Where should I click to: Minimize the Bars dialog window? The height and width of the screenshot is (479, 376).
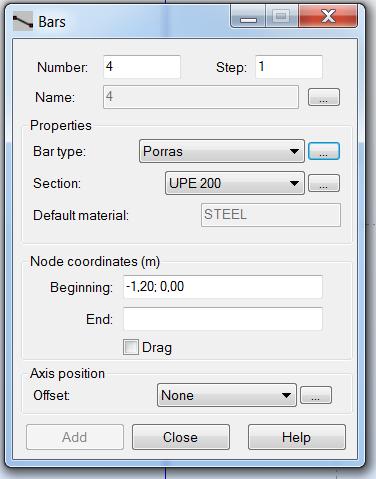click(x=248, y=17)
